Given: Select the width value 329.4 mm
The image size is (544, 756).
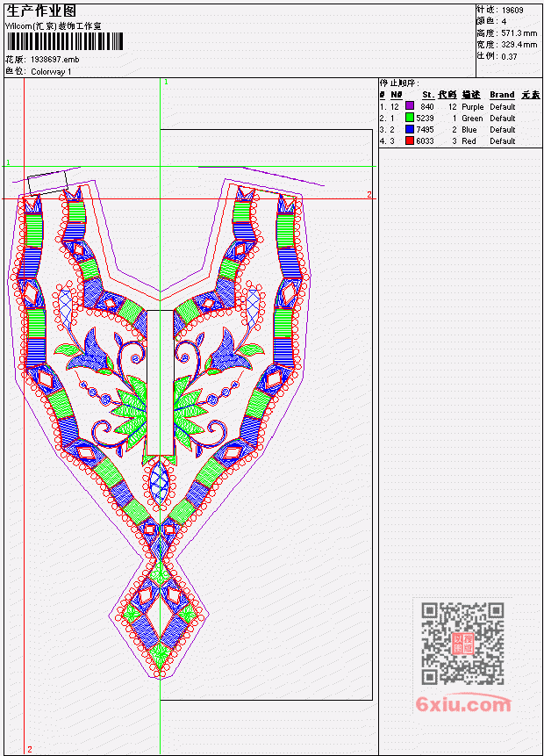Looking at the screenshot, I should (519, 45).
